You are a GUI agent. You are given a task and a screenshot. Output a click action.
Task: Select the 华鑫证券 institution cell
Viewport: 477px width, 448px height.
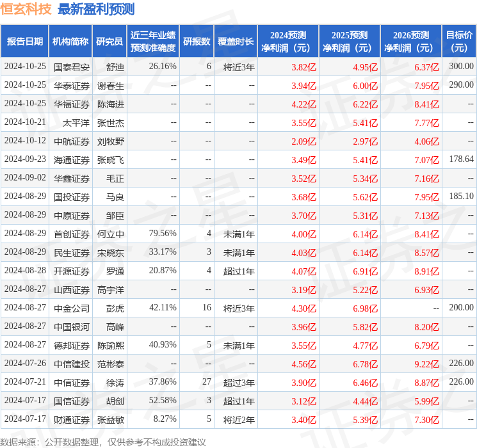tap(72, 179)
